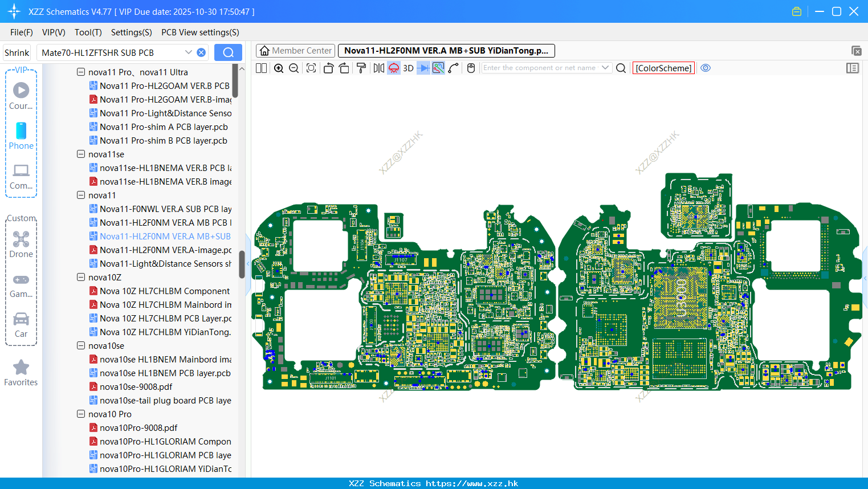Viewport: 868px width, 489px height.
Task: Open PCB View settings(S) menu
Action: [x=200, y=32]
